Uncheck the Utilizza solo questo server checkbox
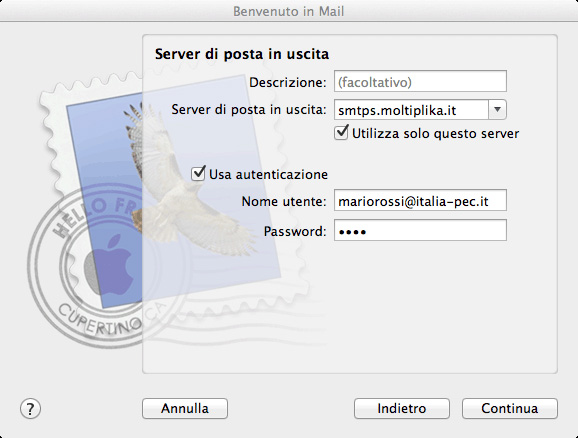Viewport: 578px width, 438px height. click(341, 133)
